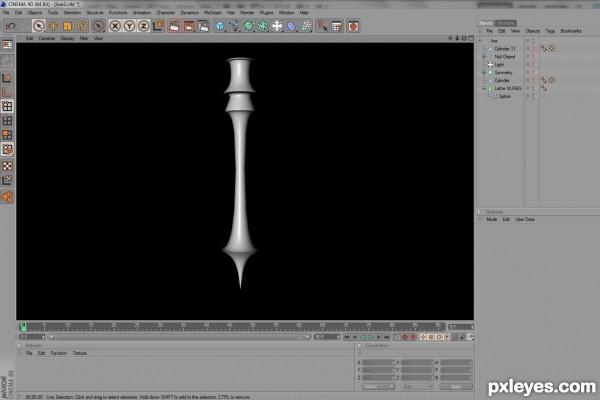
Task: Click the recent tool arrow icon
Action: point(98,26)
